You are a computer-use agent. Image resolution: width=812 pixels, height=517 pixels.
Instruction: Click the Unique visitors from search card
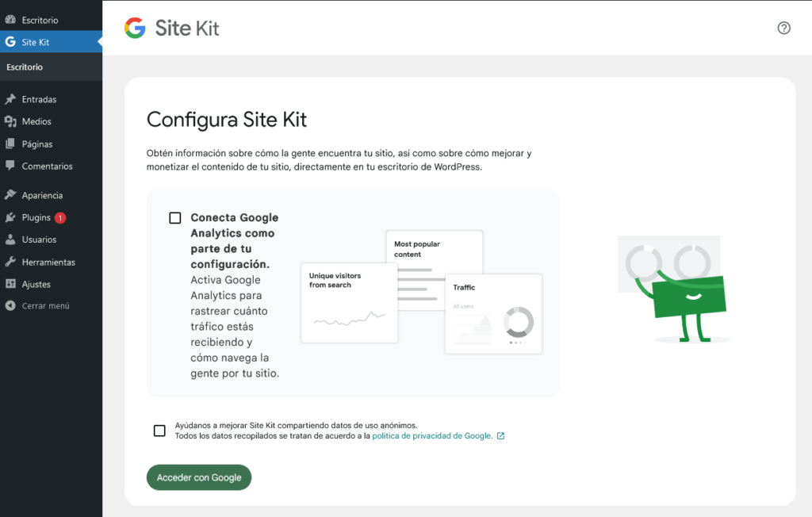click(349, 303)
